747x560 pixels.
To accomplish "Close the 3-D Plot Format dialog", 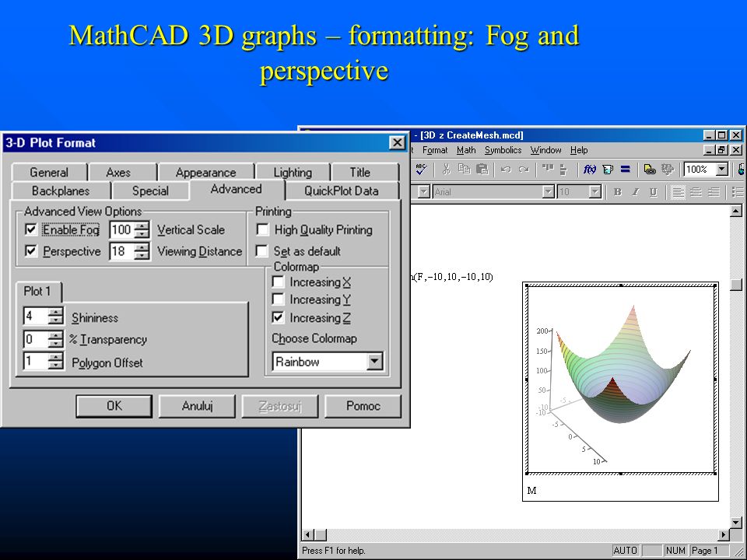I will click(x=397, y=142).
